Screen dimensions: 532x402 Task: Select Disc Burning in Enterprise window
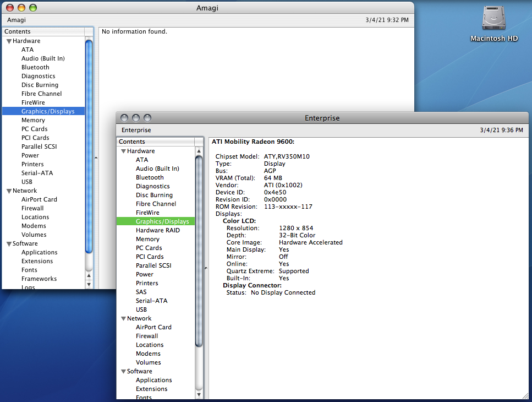coord(155,195)
